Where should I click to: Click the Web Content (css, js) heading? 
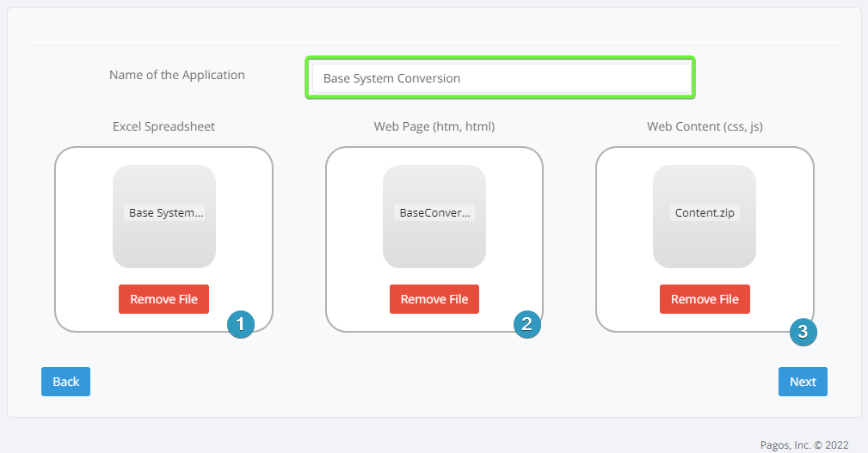point(705,126)
